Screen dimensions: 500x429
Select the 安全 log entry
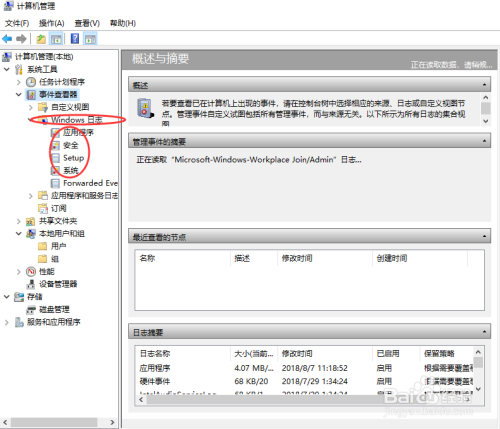tap(71, 145)
